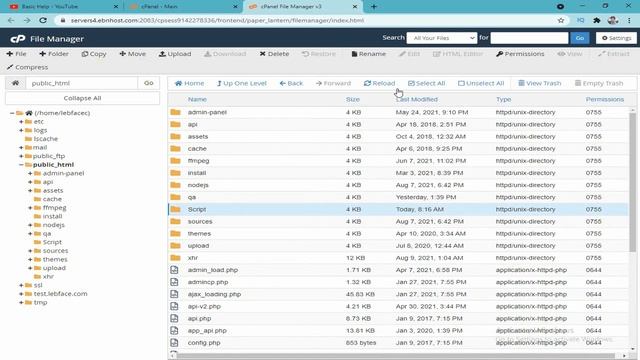Click Collapse All button

(x=82, y=98)
